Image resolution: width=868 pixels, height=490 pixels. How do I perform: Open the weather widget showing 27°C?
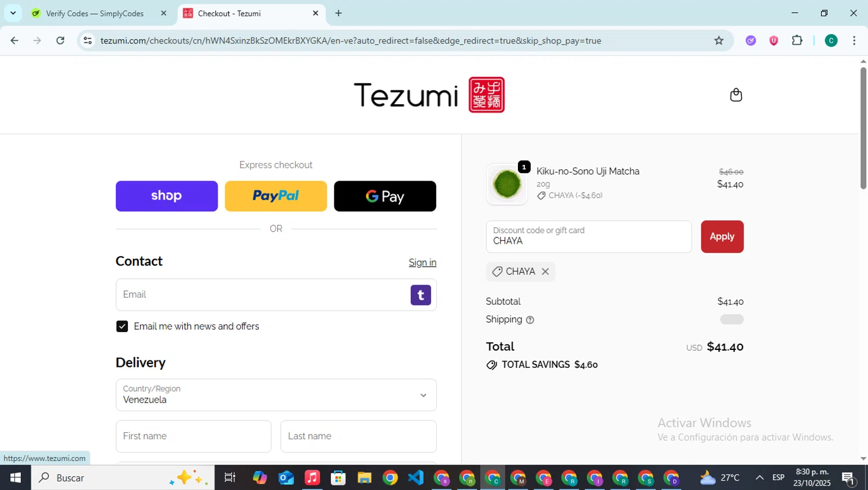[x=719, y=478]
